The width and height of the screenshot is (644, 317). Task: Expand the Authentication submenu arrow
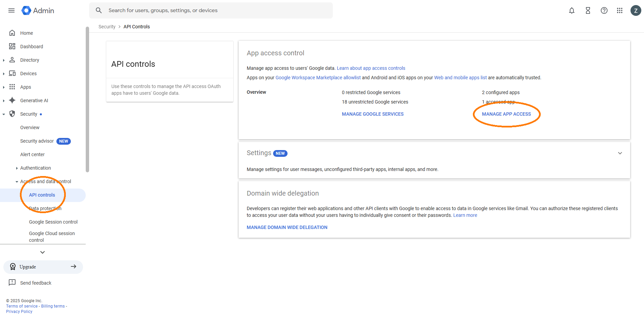(17, 168)
